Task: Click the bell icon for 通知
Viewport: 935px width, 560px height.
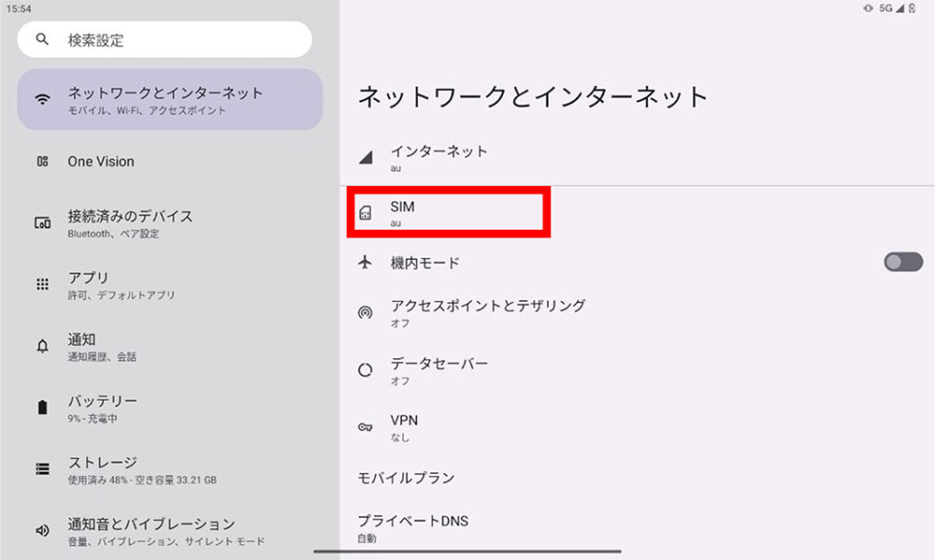Action: pos(41,346)
